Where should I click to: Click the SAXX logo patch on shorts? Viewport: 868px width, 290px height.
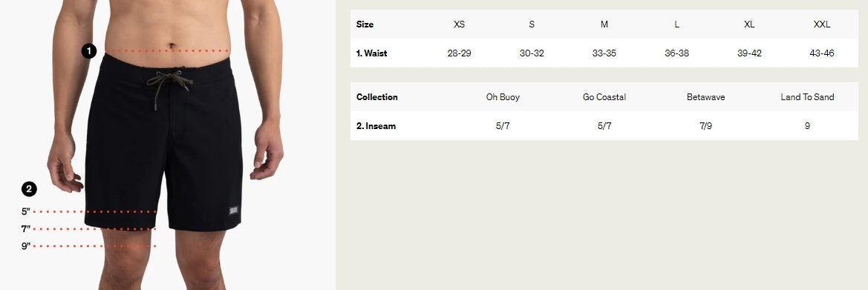(234, 211)
